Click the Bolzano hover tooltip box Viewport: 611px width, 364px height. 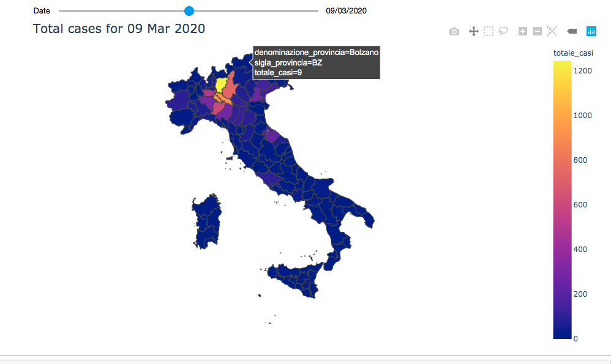pos(317,63)
